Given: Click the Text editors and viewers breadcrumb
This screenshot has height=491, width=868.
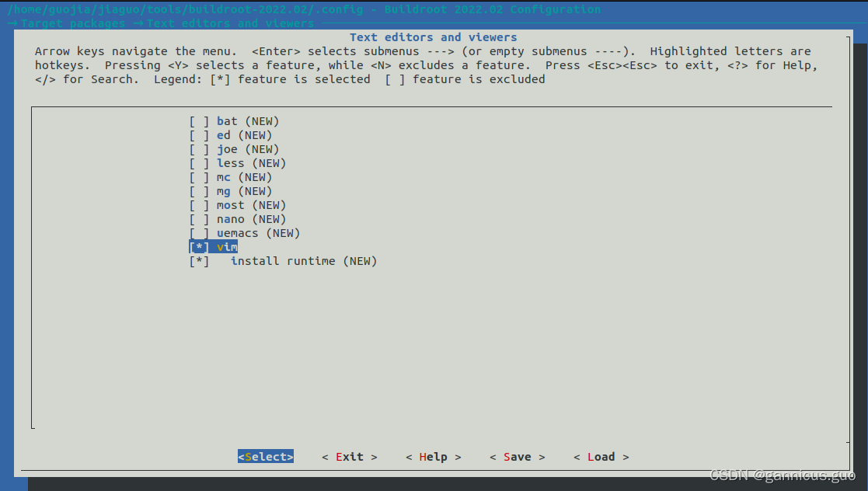Looking at the screenshot, I should 230,23.
